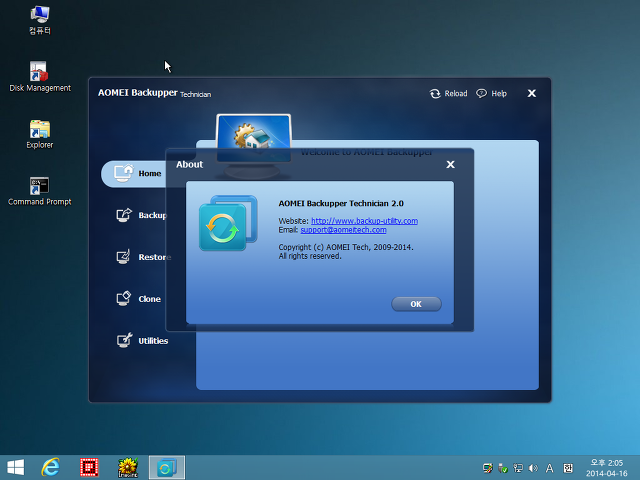Open the sunflower imaging taskbar icon
This screenshot has width=640, height=480.
point(128,467)
